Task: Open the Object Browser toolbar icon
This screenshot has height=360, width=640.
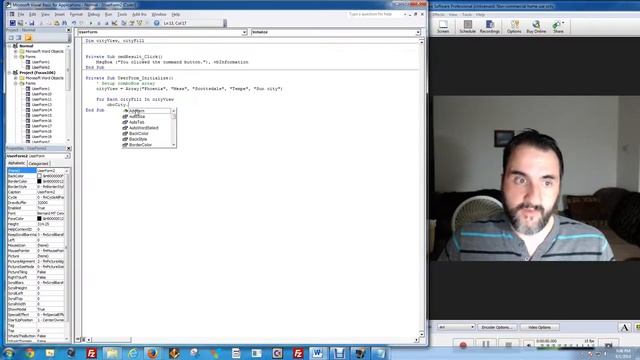Action: [140, 23]
